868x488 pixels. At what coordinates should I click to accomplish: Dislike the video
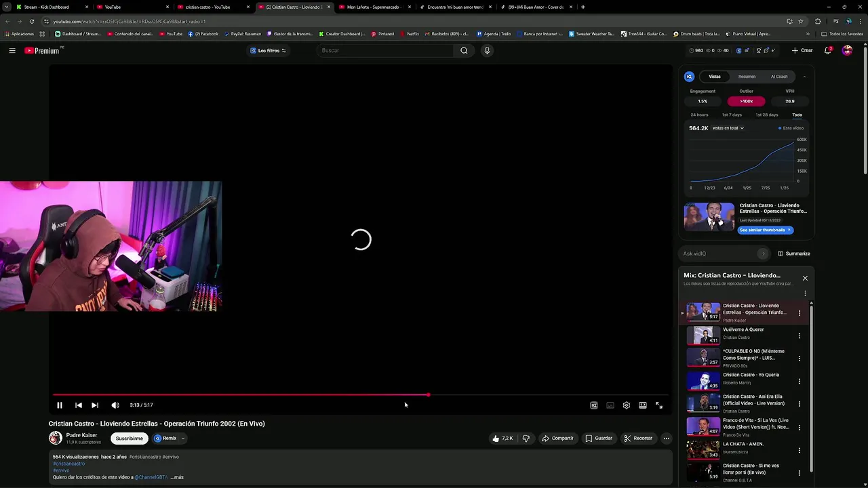pos(526,439)
